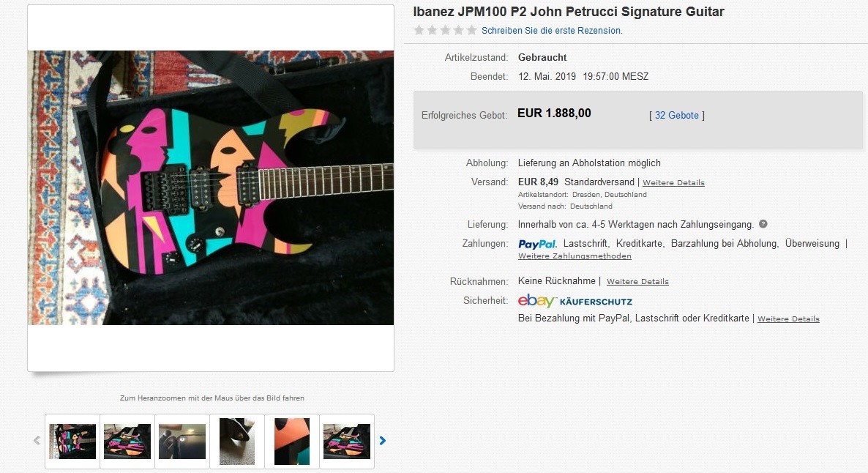Select the fifth thumbnail with orange close-up
This screenshot has height=473, width=868.
292,442
